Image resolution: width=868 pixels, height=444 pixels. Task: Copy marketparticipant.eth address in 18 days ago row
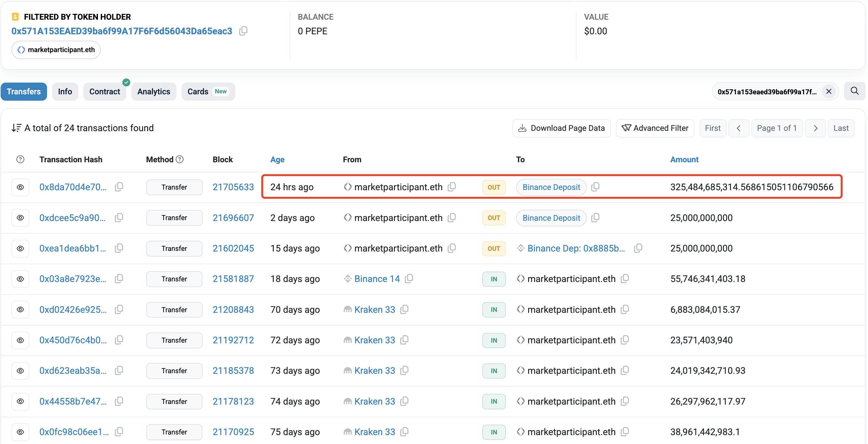[x=625, y=279]
